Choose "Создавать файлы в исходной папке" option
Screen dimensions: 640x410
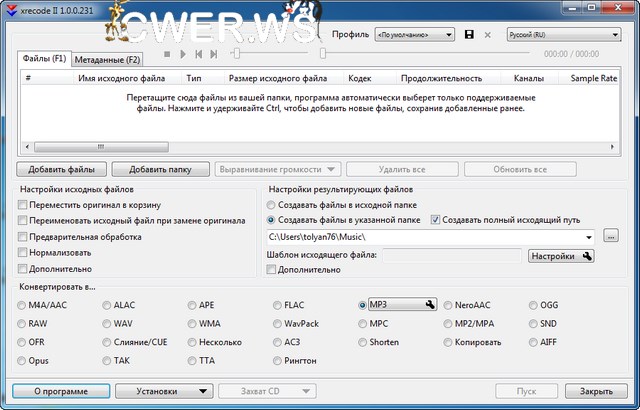[272, 204]
